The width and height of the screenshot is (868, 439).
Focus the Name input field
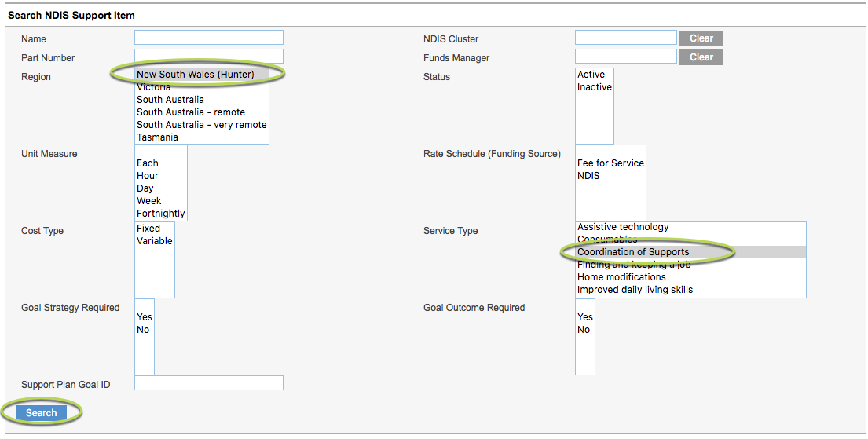209,37
